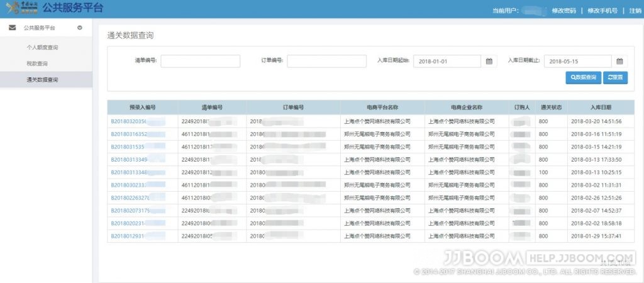
Task: Click the 入库日期 column header
Action: point(601,108)
